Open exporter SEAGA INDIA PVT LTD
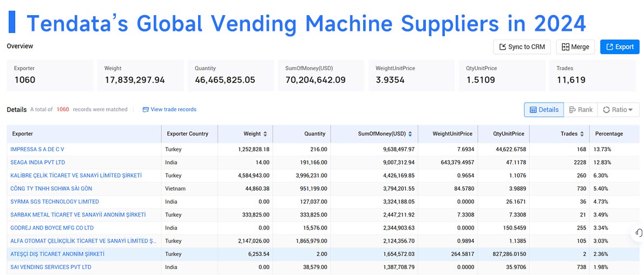Screen dimensions: 644x275 click(38, 162)
